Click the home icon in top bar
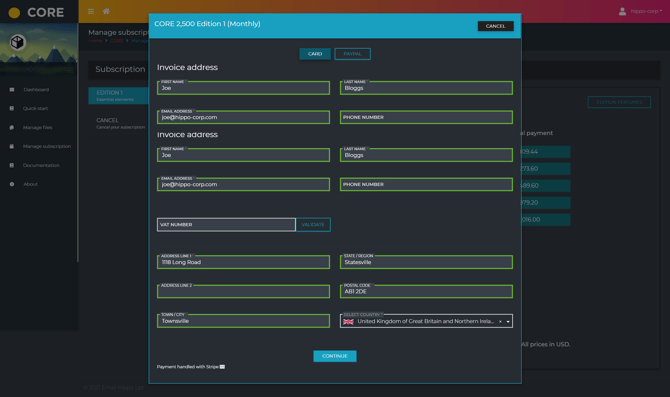The width and height of the screenshot is (670, 397). click(106, 11)
